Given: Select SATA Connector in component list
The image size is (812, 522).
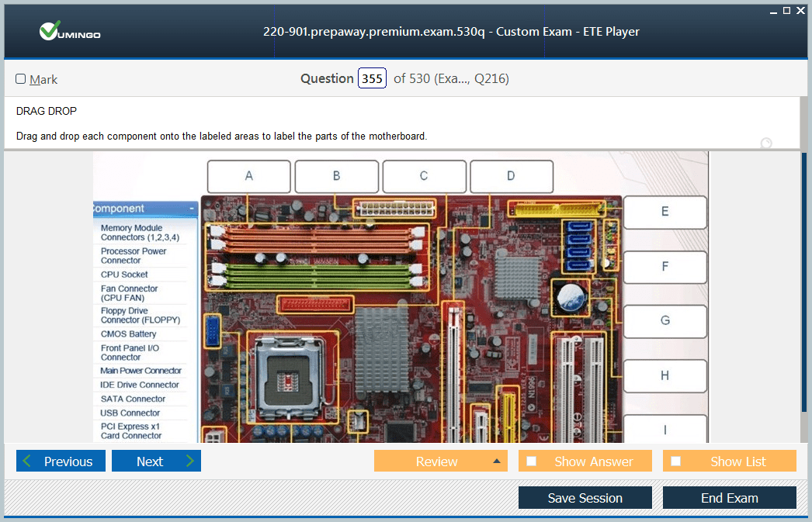Looking at the screenshot, I should [133, 399].
